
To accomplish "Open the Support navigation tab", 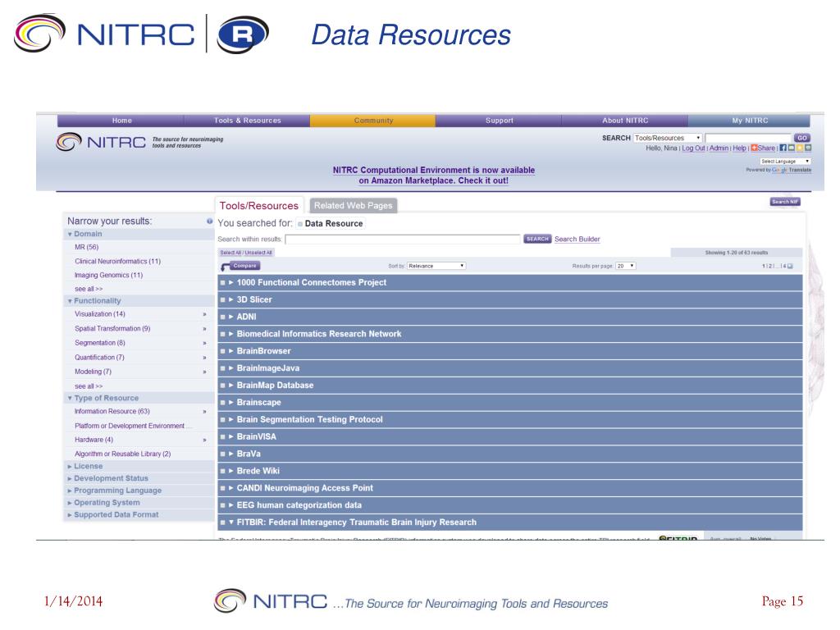I will click(x=499, y=121).
